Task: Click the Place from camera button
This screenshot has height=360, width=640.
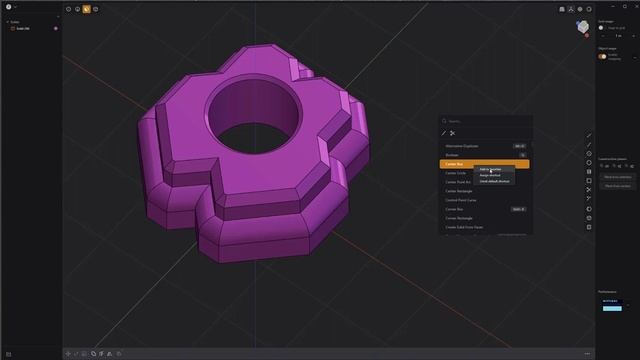Action: coord(618,186)
